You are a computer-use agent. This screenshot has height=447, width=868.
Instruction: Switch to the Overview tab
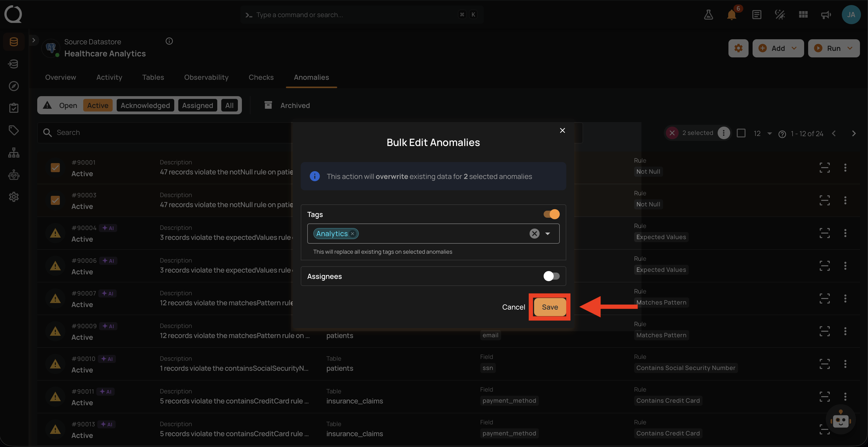(60, 77)
